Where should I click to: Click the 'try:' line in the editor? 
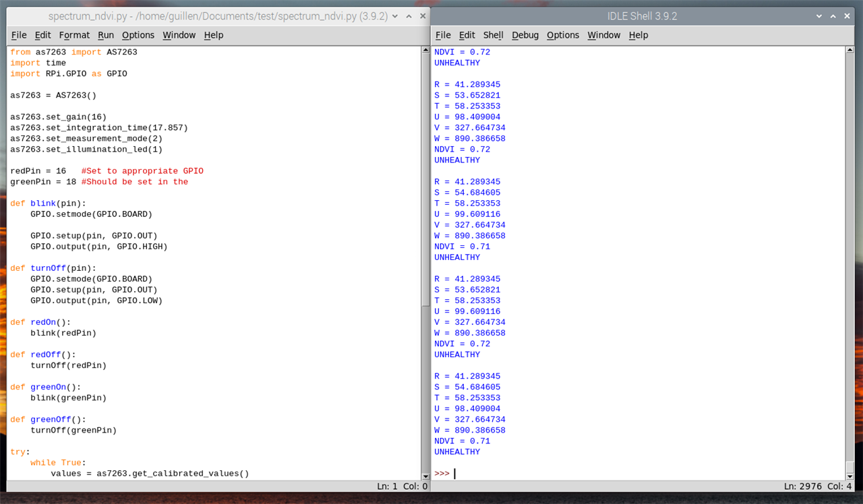[x=20, y=451]
